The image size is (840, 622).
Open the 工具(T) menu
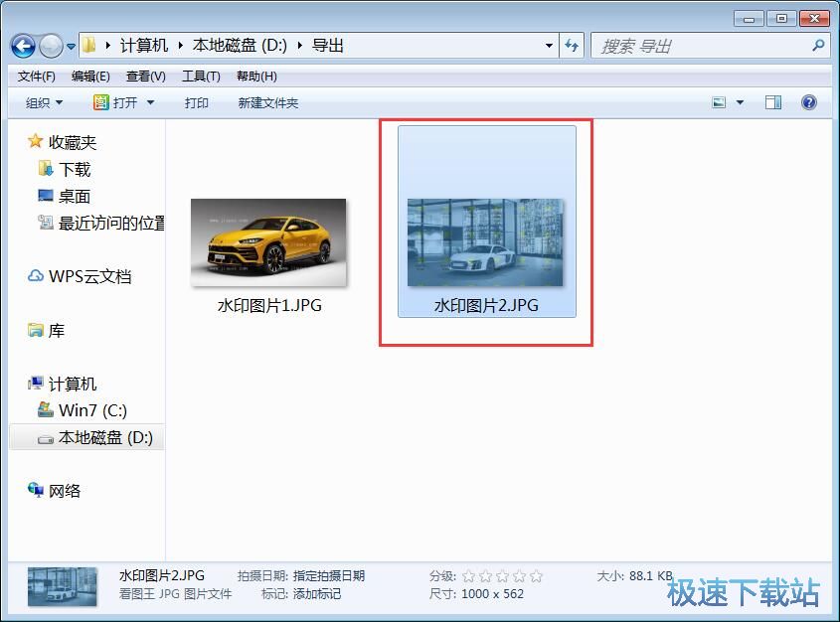201,77
